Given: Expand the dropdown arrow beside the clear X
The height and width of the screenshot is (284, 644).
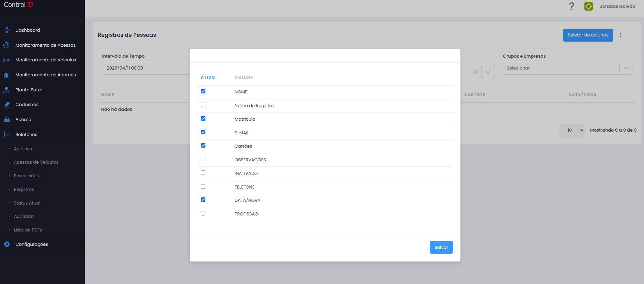Looking at the screenshot, I should coord(488,72).
